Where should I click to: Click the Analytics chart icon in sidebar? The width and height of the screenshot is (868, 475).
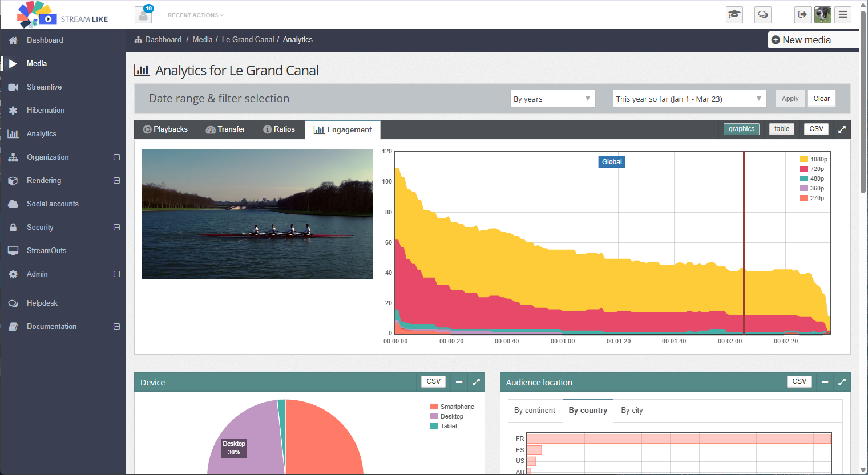click(x=13, y=134)
